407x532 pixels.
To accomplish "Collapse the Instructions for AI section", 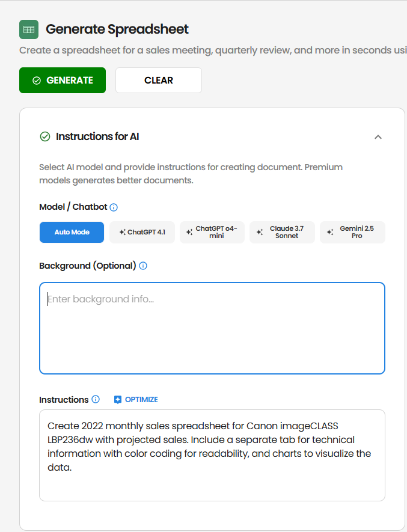I will point(378,136).
